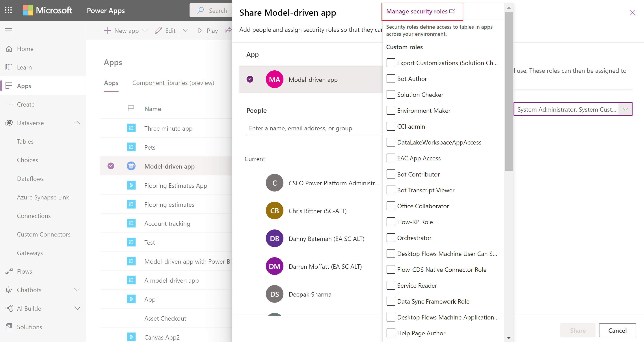Expand the AI Builder section chevron
The width and height of the screenshot is (644, 342).
pyautogui.click(x=78, y=308)
